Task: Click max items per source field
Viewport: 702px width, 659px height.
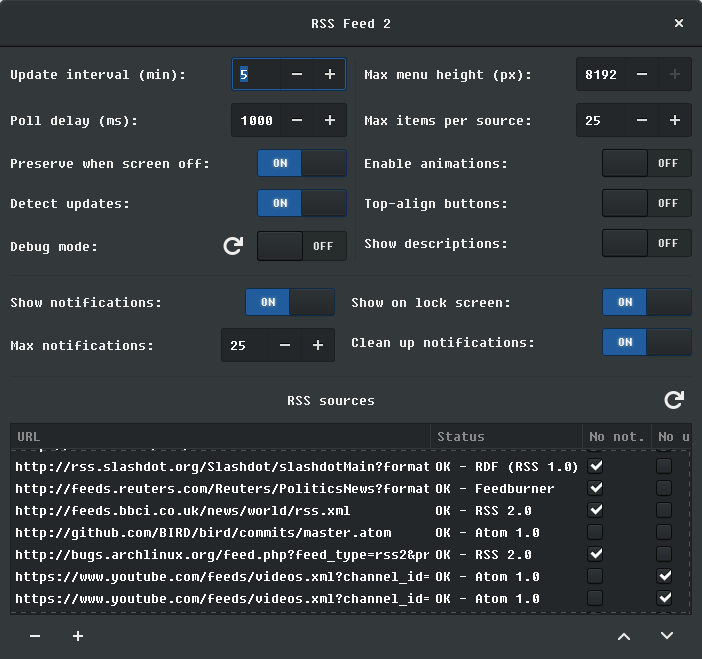Action: (601, 120)
